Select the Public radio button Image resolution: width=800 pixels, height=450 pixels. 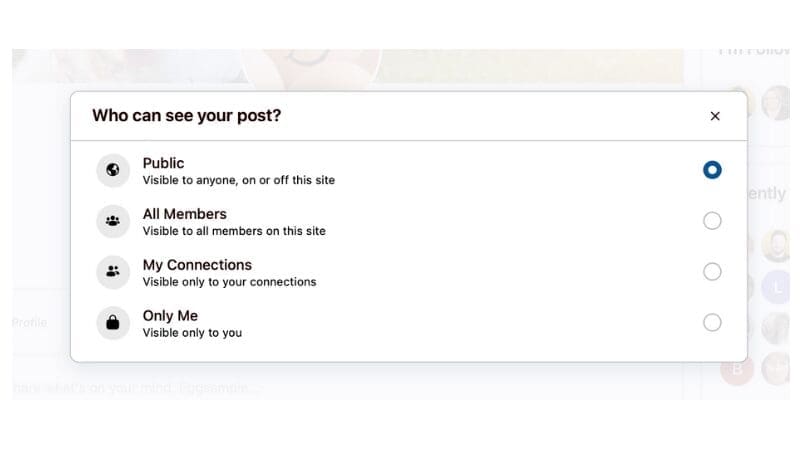pos(712,170)
